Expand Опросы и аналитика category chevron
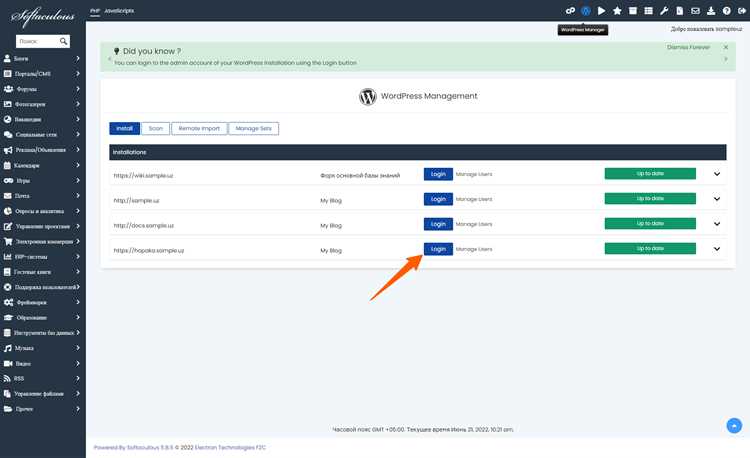This screenshot has height=458, width=750. [x=77, y=211]
